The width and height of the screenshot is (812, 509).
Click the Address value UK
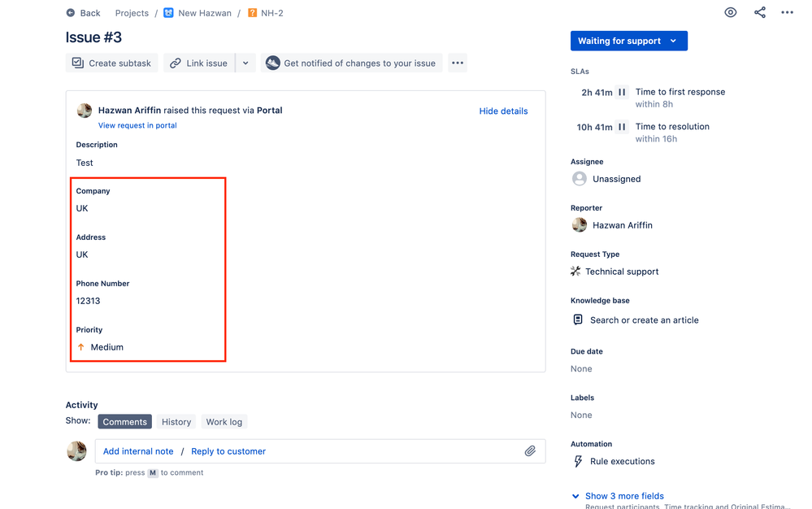pos(82,254)
